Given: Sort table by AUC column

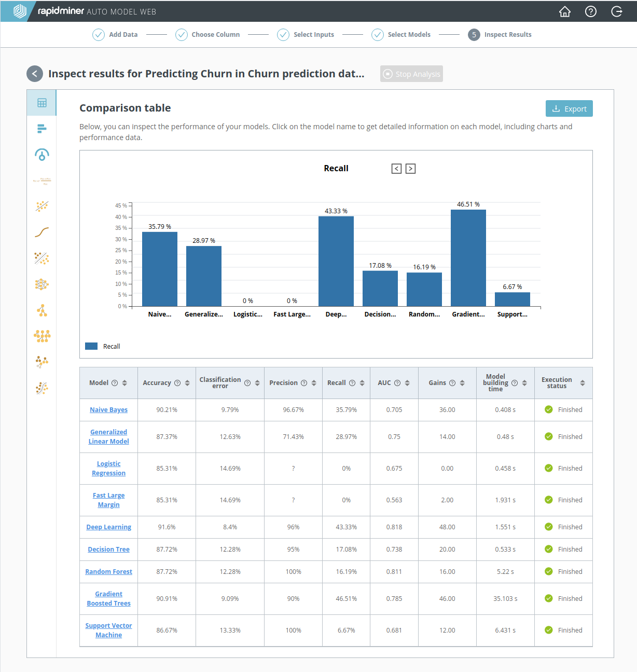Looking at the screenshot, I should click(407, 383).
